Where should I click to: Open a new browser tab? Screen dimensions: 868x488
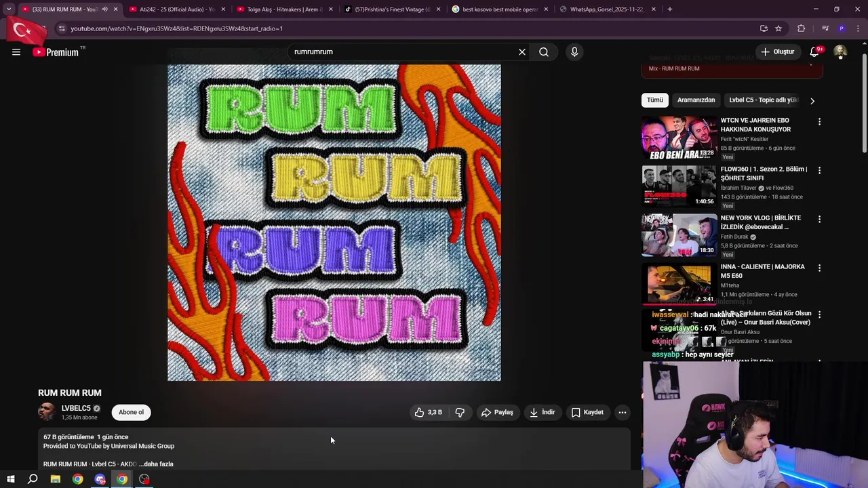[x=670, y=9]
